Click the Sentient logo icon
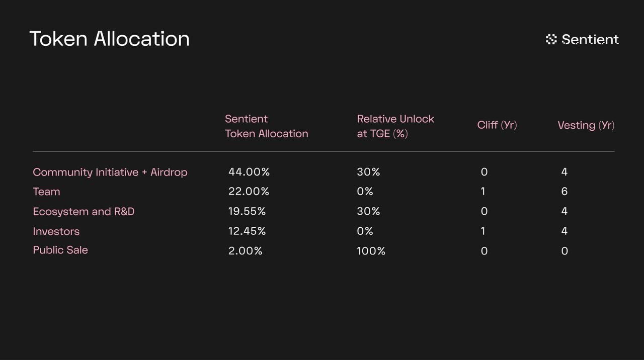The image size is (644, 360). coord(551,39)
